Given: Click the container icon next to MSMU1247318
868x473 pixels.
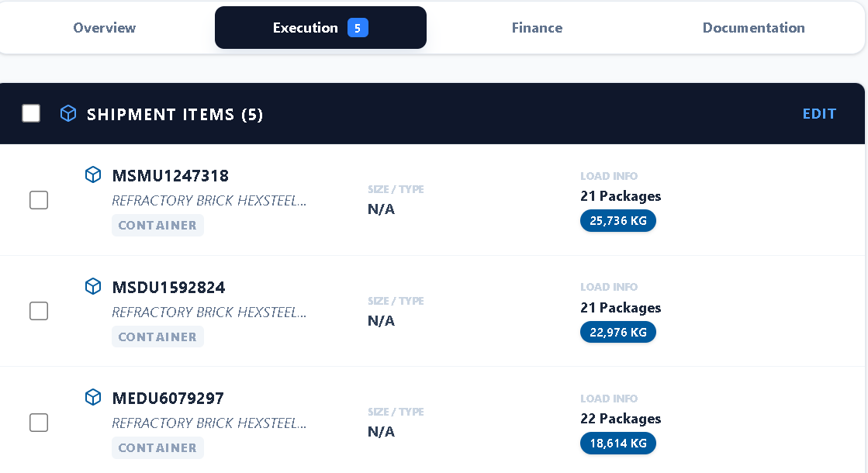Looking at the screenshot, I should 93,175.
